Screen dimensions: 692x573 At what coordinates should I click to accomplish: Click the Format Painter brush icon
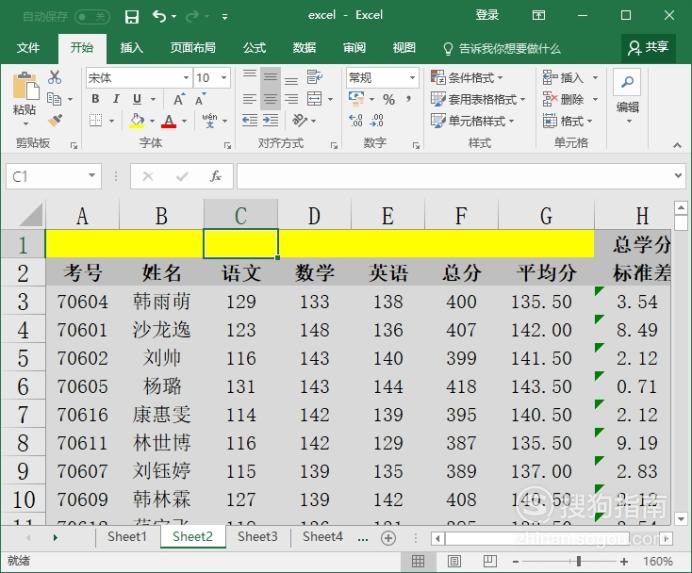pyautogui.click(x=55, y=120)
